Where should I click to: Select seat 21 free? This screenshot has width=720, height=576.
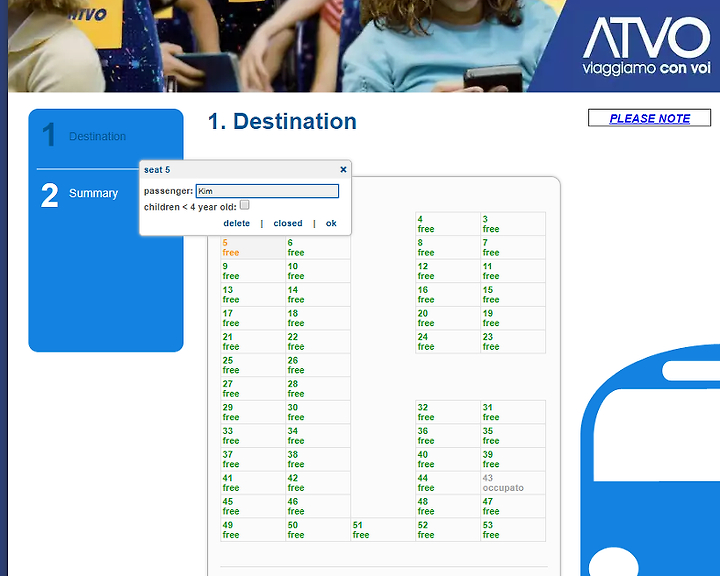[x=253, y=342]
